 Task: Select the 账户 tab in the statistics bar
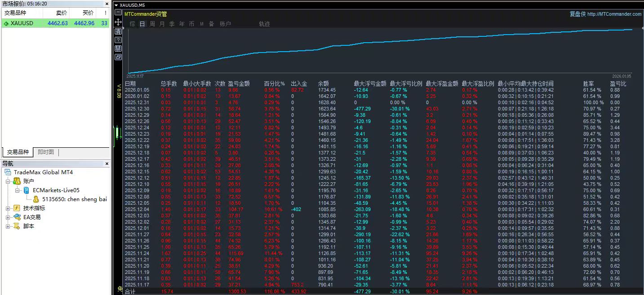coord(225,24)
